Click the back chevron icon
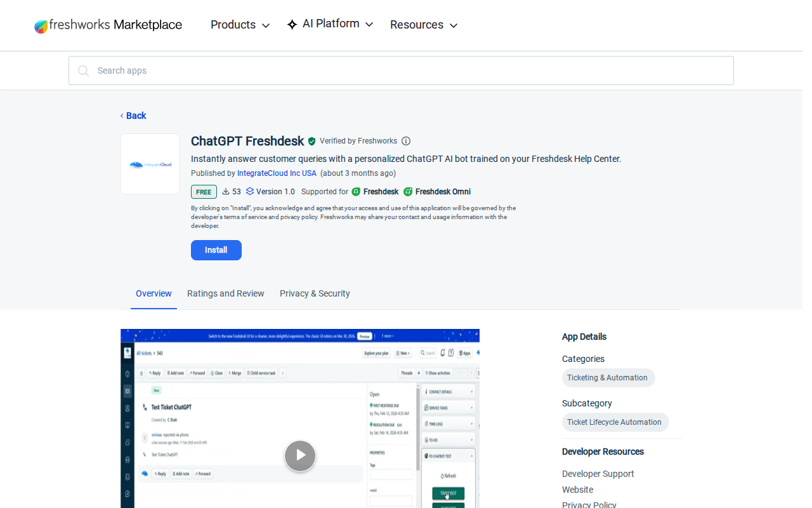The height and width of the screenshot is (508, 812). (122, 116)
